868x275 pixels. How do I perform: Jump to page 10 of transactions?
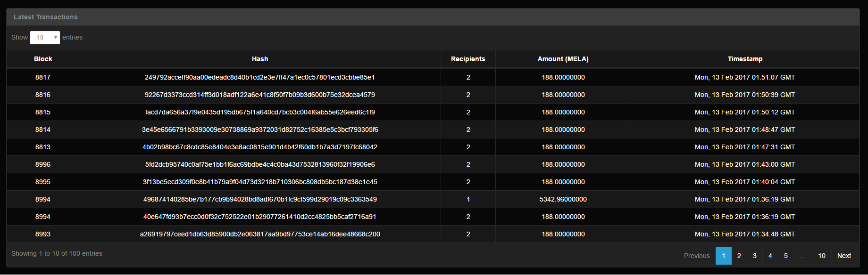pos(822,256)
